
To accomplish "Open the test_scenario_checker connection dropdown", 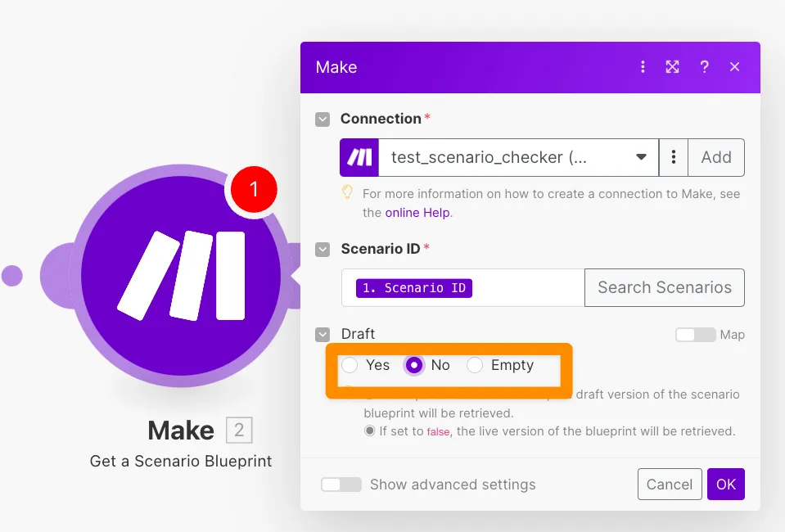I will pyautogui.click(x=518, y=157).
